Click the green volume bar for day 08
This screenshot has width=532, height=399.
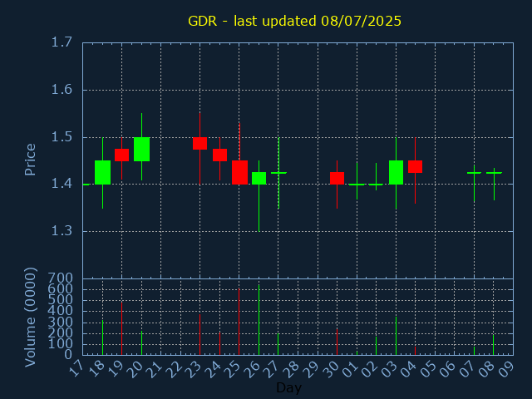click(493, 345)
